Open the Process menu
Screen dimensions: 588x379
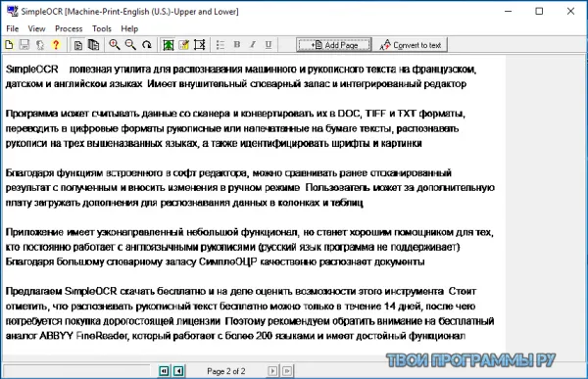69,28
